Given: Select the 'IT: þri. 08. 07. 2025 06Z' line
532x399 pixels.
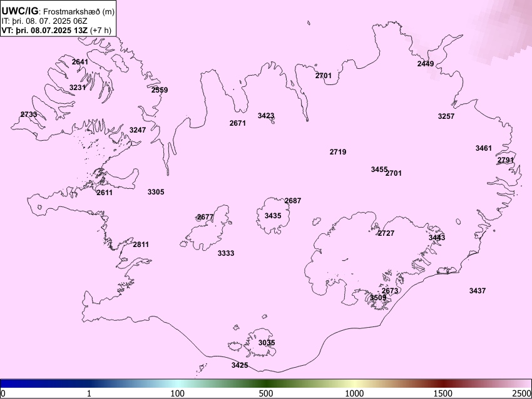Looking at the screenshot, I should [x=44, y=21].
